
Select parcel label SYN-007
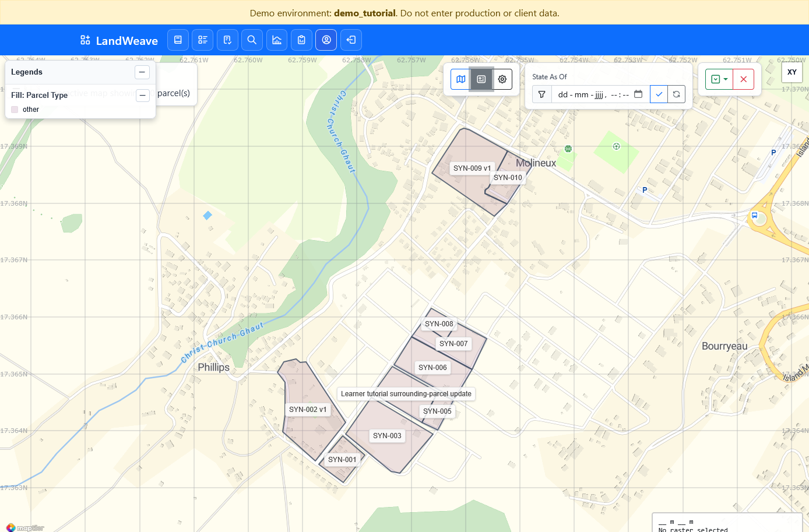pyautogui.click(x=453, y=344)
